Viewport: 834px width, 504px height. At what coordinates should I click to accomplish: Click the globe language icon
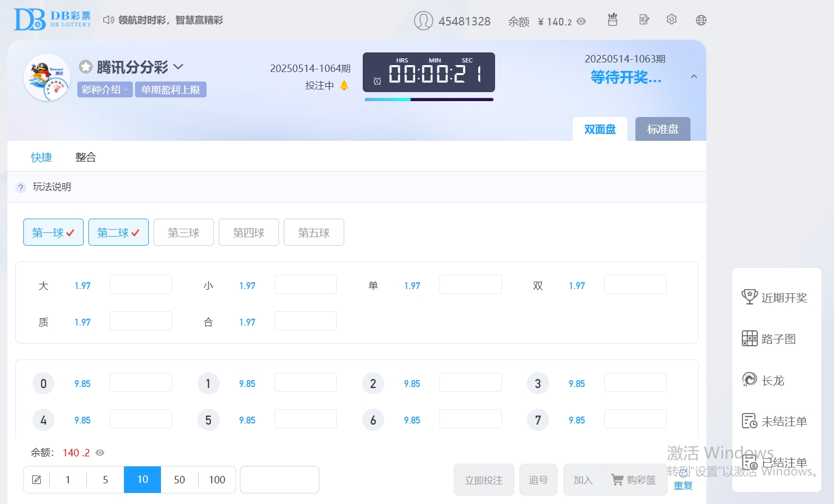pos(701,20)
